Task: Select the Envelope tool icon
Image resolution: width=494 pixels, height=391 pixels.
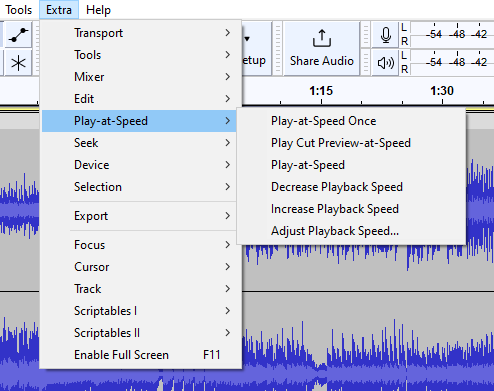Action: click(18, 35)
